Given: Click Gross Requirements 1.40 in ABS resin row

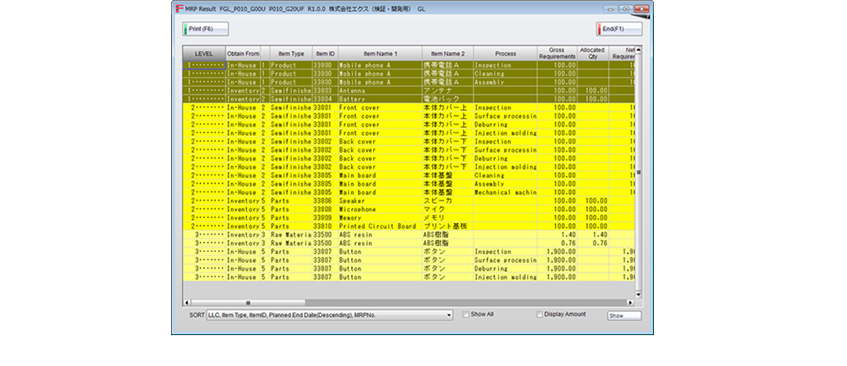Looking at the screenshot, I should [557, 235].
